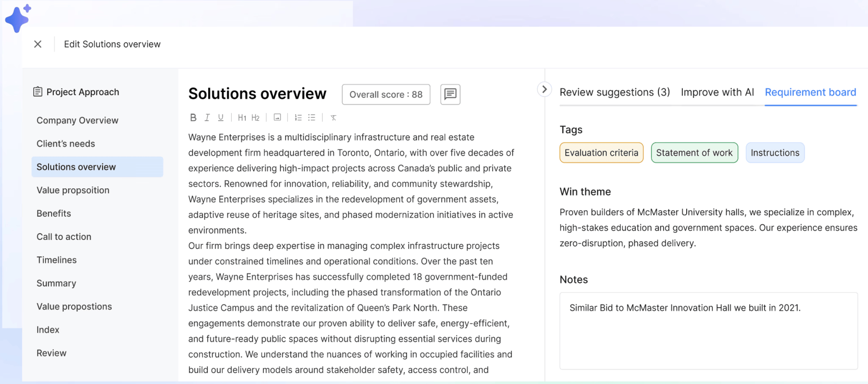This screenshot has height=384, width=868.
Task: Click inside the Notes text box
Action: pyautogui.click(x=709, y=331)
